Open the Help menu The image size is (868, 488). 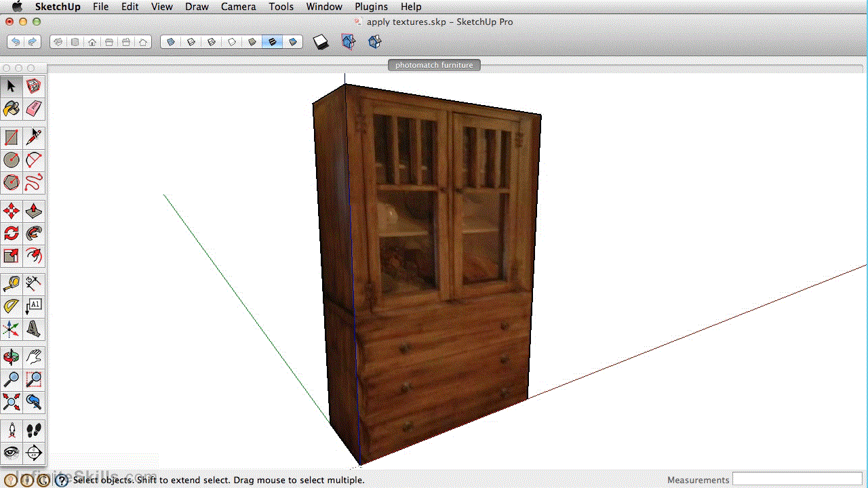coord(410,7)
